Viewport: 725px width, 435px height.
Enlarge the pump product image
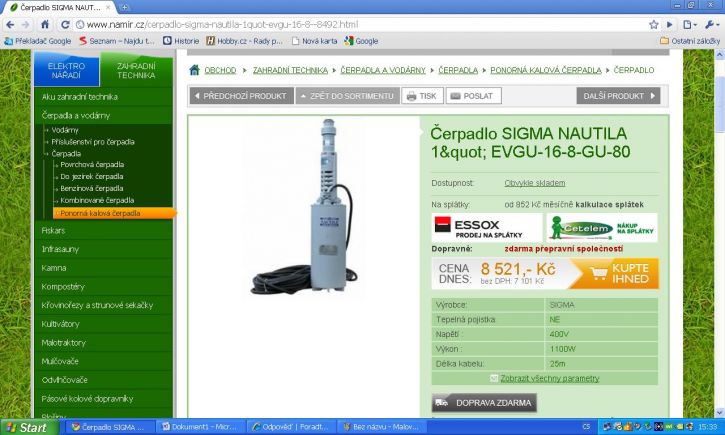pos(304,206)
